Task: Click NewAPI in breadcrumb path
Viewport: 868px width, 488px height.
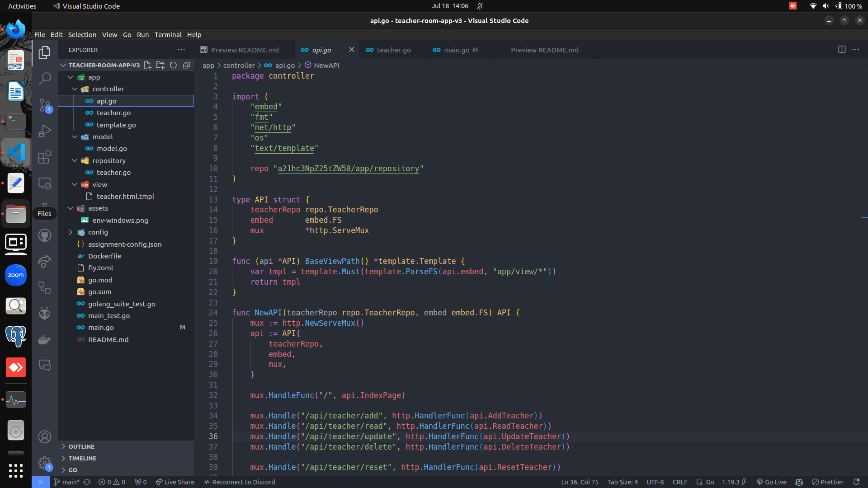Action: point(326,66)
